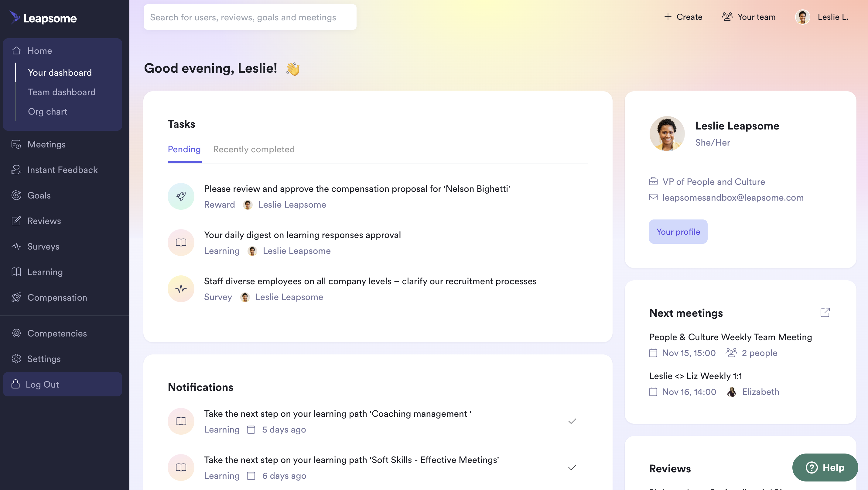The image size is (868, 490).
Task: Click the pulse icon for diversity survey task
Action: tap(181, 289)
